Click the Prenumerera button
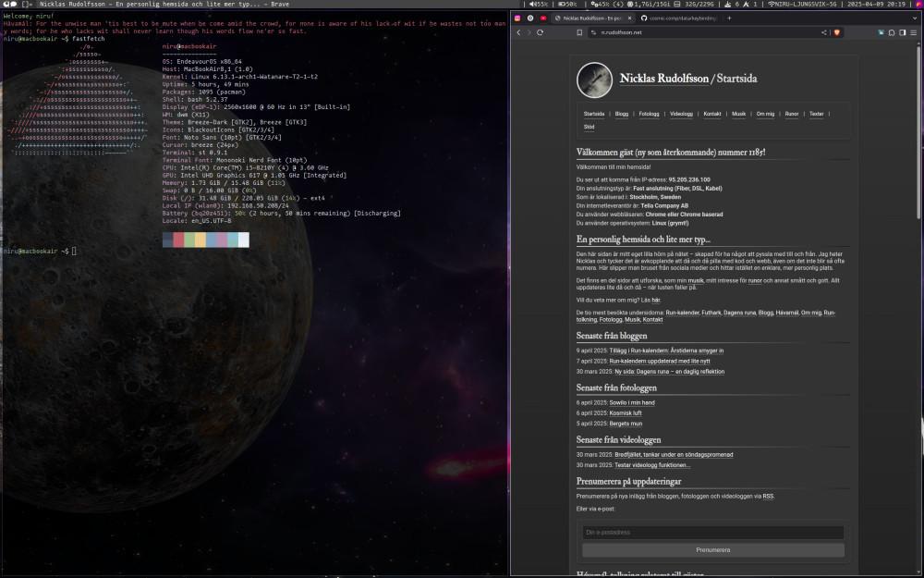 [x=713, y=550]
